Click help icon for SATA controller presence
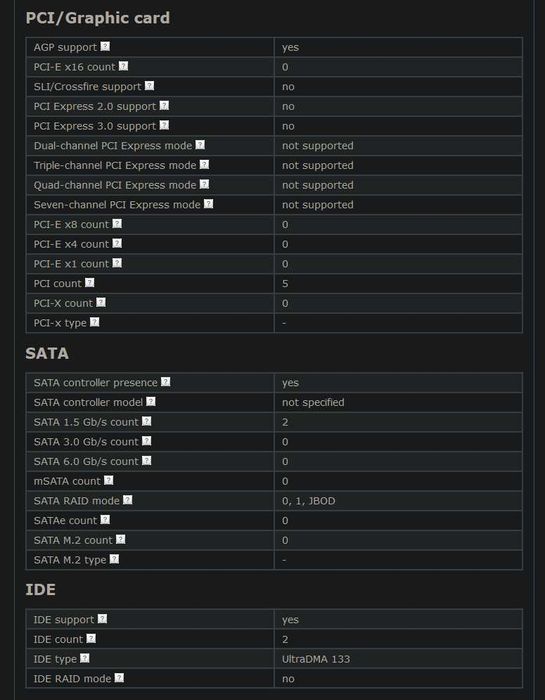The image size is (545, 700). 166,382
